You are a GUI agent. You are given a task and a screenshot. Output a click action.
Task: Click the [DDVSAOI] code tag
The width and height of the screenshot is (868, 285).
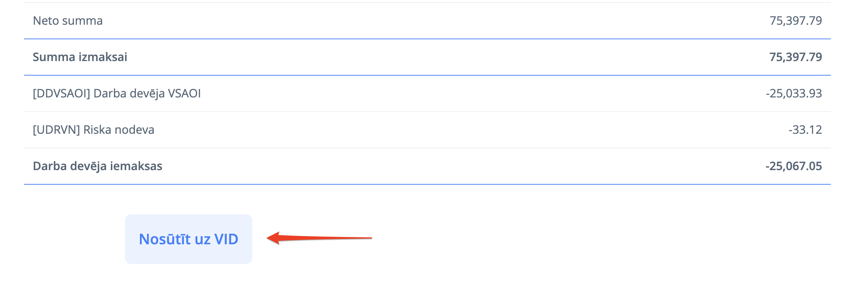click(61, 93)
